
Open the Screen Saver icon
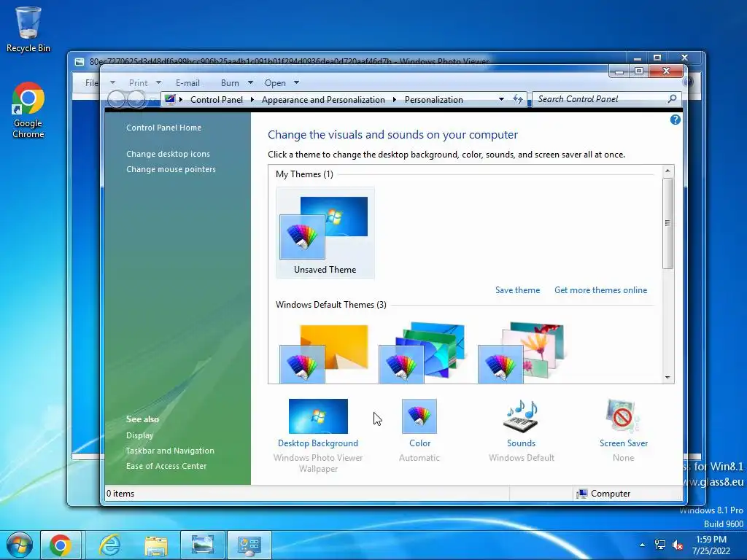623,416
